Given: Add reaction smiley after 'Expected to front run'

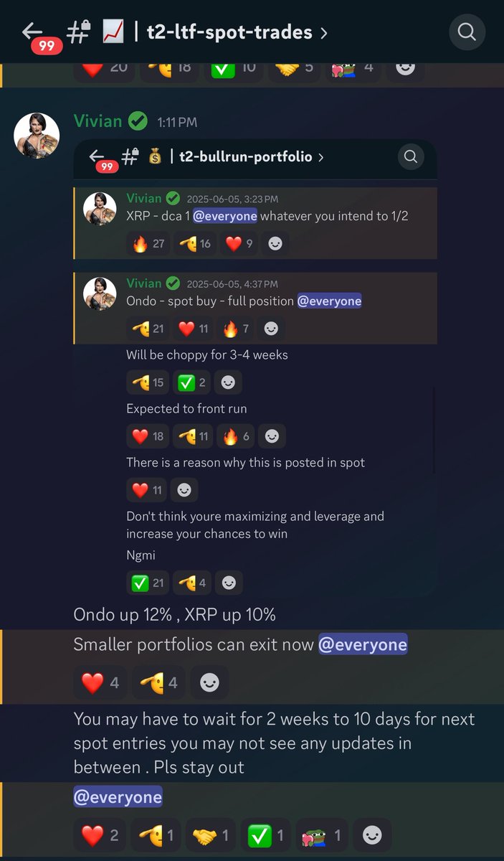Looking at the screenshot, I should (x=272, y=436).
